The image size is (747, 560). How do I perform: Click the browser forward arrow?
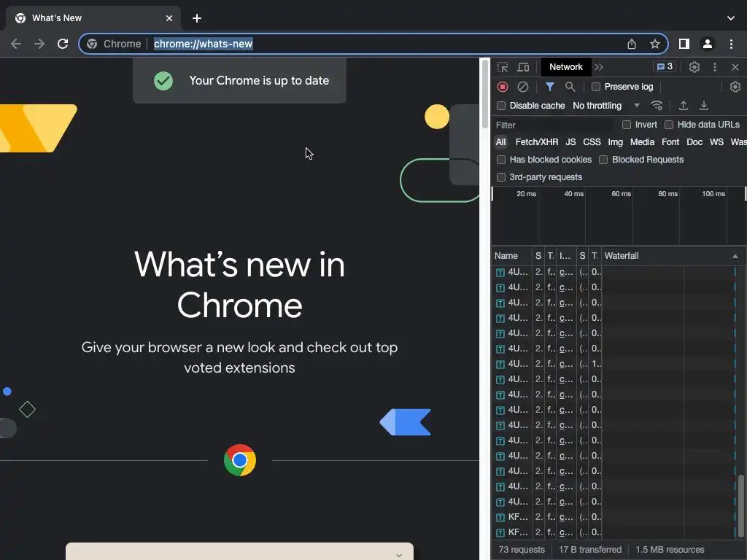click(x=39, y=44)
